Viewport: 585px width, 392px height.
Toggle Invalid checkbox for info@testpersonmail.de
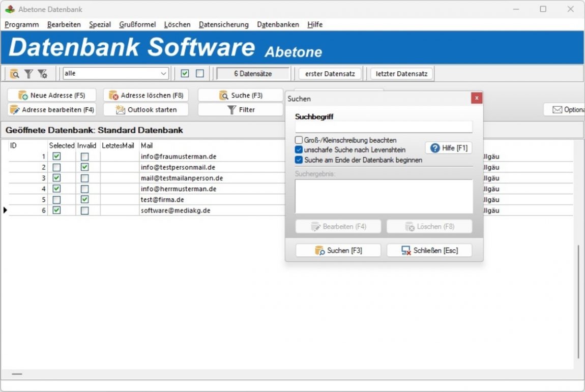click(84, 167)
